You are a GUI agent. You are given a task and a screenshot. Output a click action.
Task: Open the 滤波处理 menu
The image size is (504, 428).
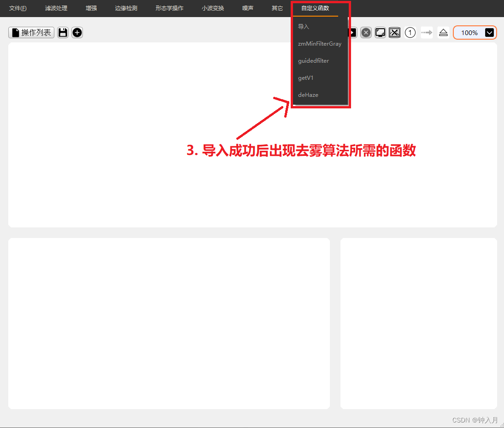(x=56, y=8)
